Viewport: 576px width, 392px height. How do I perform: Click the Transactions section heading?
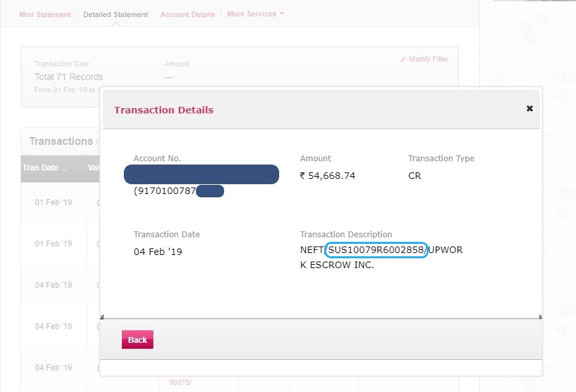pos(61,142)
